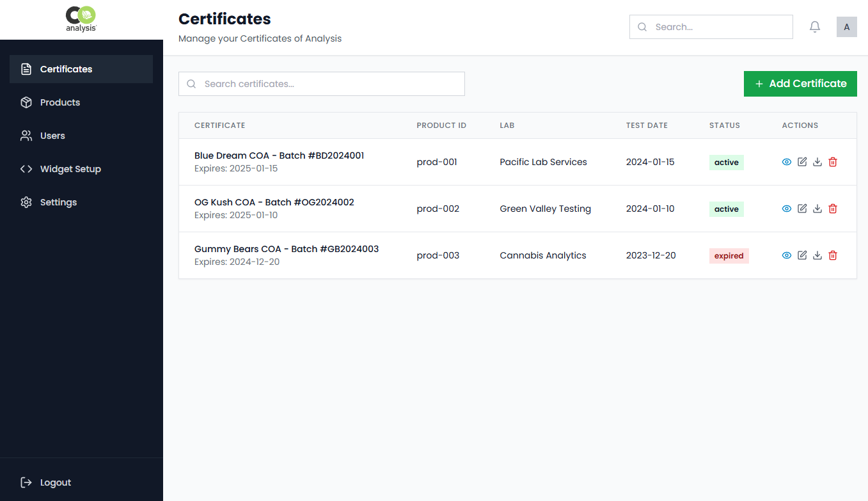View the Gummy Bears COA details
The image size is (868, 501).
(x=786, y=255)
